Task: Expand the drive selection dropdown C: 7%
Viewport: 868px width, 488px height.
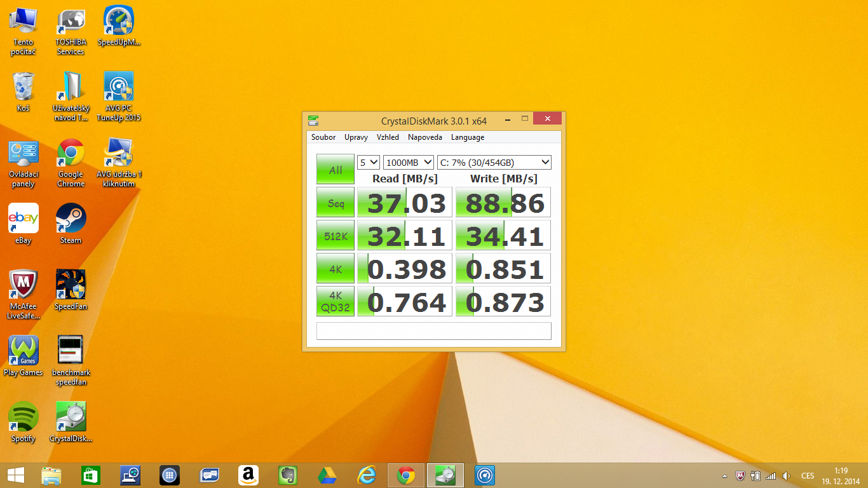Action: [x=494, y=163]
